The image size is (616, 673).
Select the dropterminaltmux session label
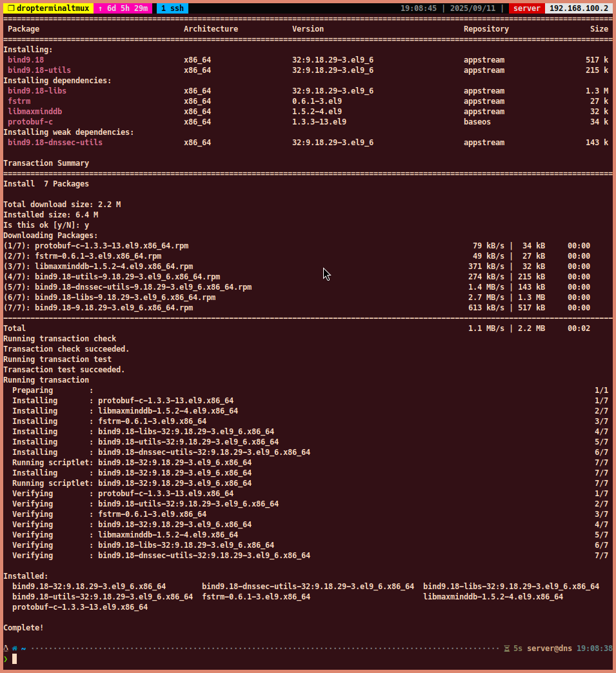[x=52, y=8]
